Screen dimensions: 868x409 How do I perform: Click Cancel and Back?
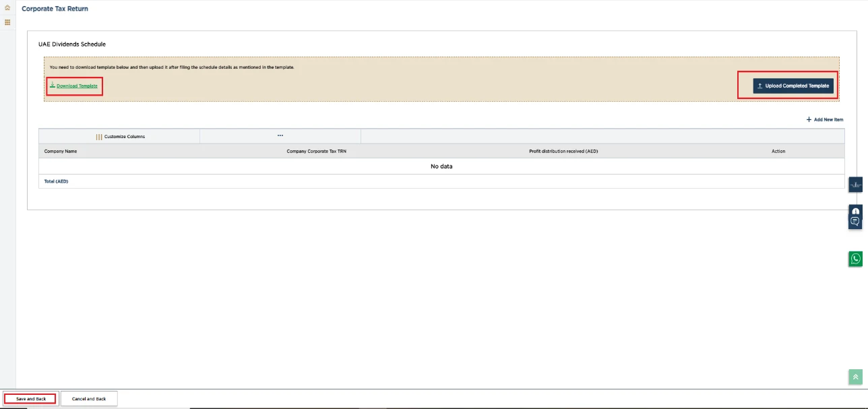[89, 399]
